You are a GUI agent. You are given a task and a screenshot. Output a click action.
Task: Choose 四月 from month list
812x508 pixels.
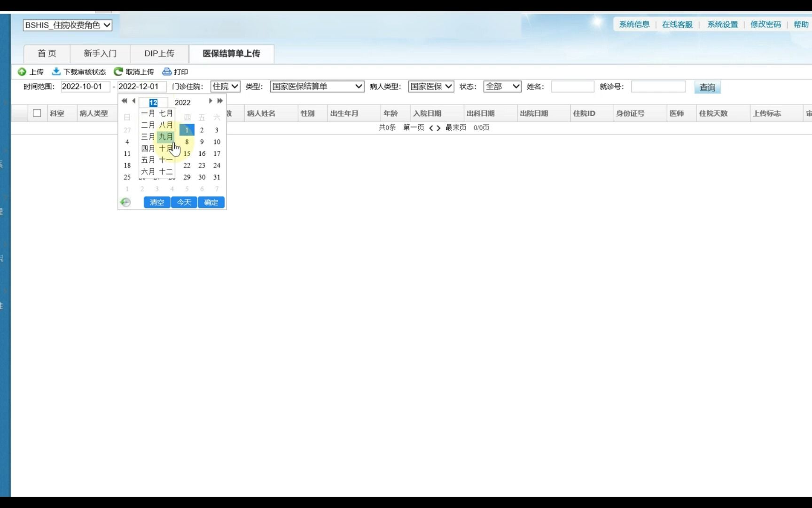[148, 149]
